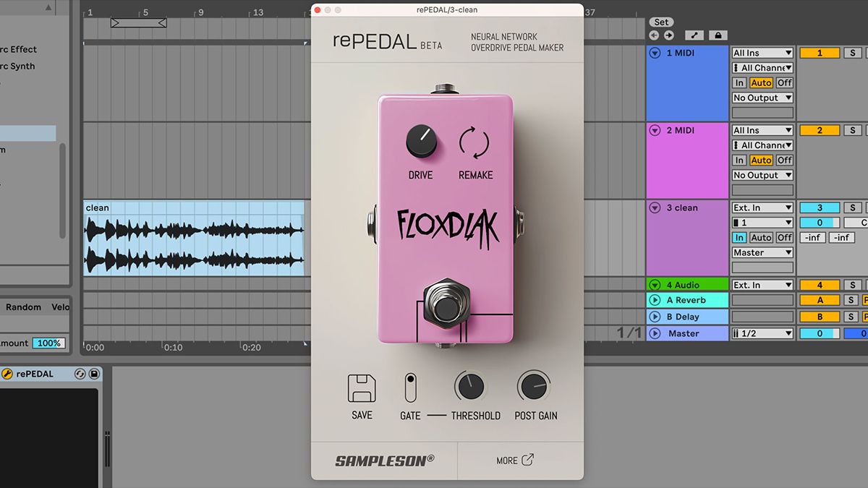Solo track 1 MIDI
This screenshot has height=488, width=868.
853,53
